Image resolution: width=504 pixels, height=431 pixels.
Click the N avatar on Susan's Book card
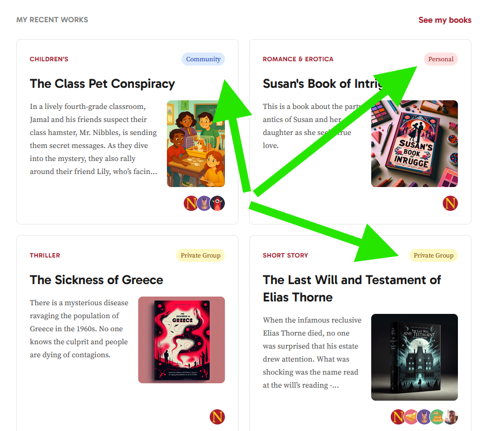pyautogui.click(x=450, y=203)
